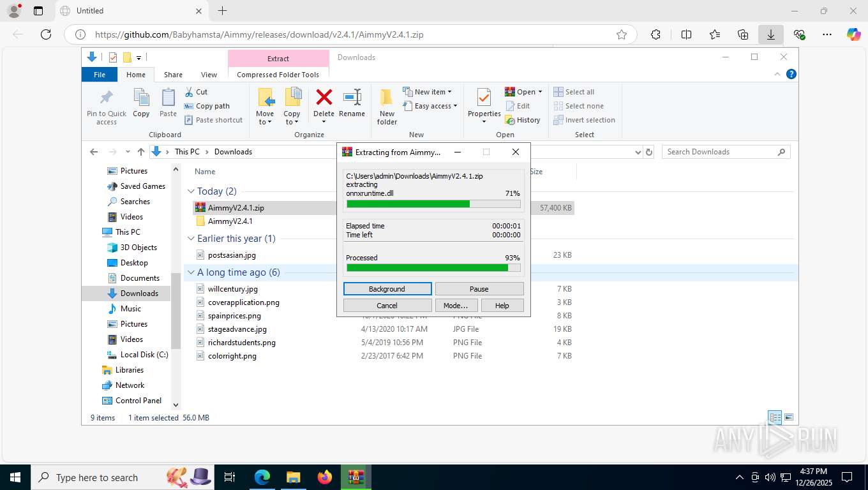
Task: Select the AimmyV2.4.1.zip file
Action: [236, 208]
